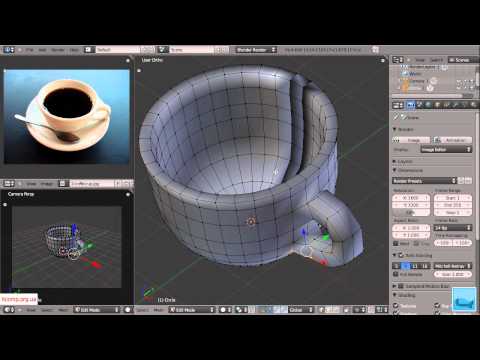Click the add screen layout plus button
This screenshot has width=480, height=360.
144,50
